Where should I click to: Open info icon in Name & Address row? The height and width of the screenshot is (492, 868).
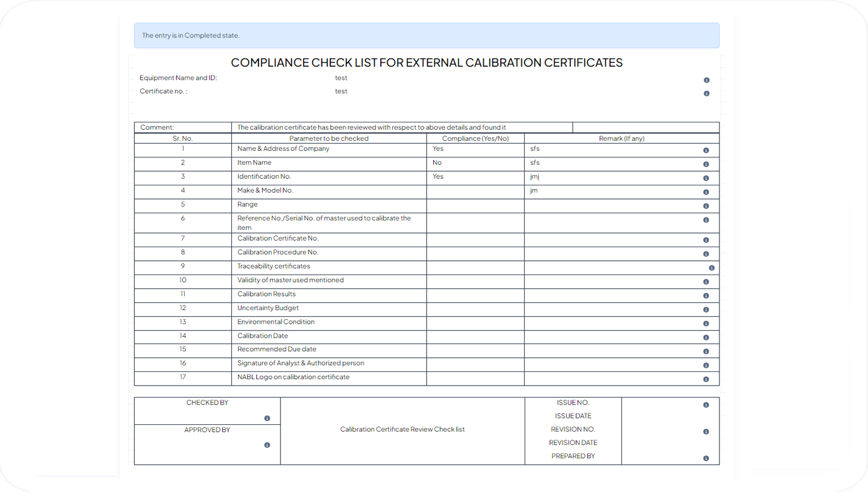pyautogui.click(x=706, y=151)
